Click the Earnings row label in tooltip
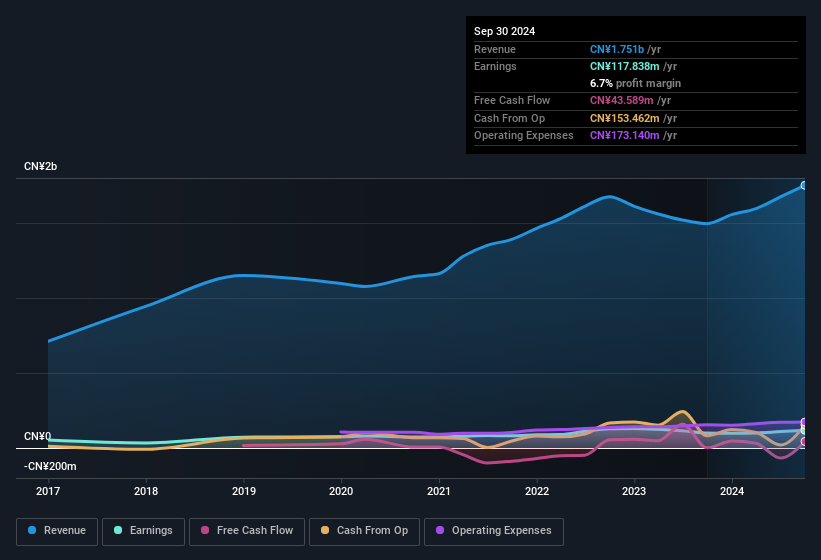The image size is (821, 560). pos(495,66)
